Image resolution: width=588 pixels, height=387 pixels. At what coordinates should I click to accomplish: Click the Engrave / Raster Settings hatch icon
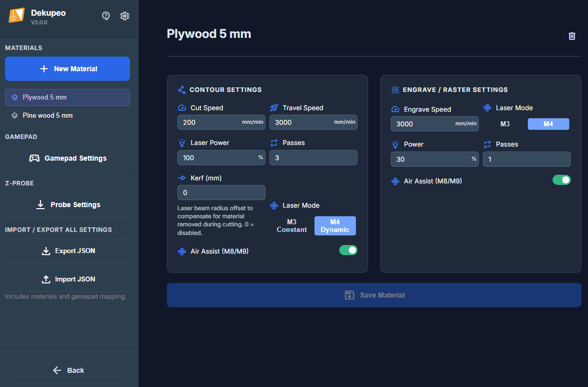395,90
